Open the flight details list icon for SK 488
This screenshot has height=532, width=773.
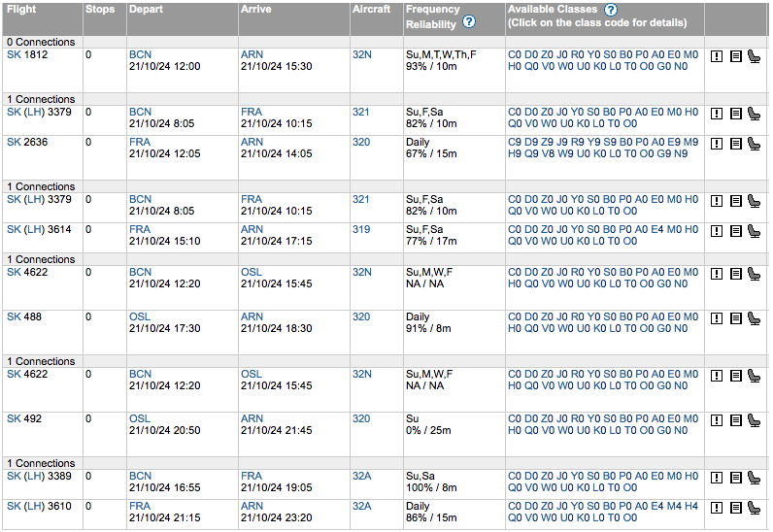tap(735, 318)
